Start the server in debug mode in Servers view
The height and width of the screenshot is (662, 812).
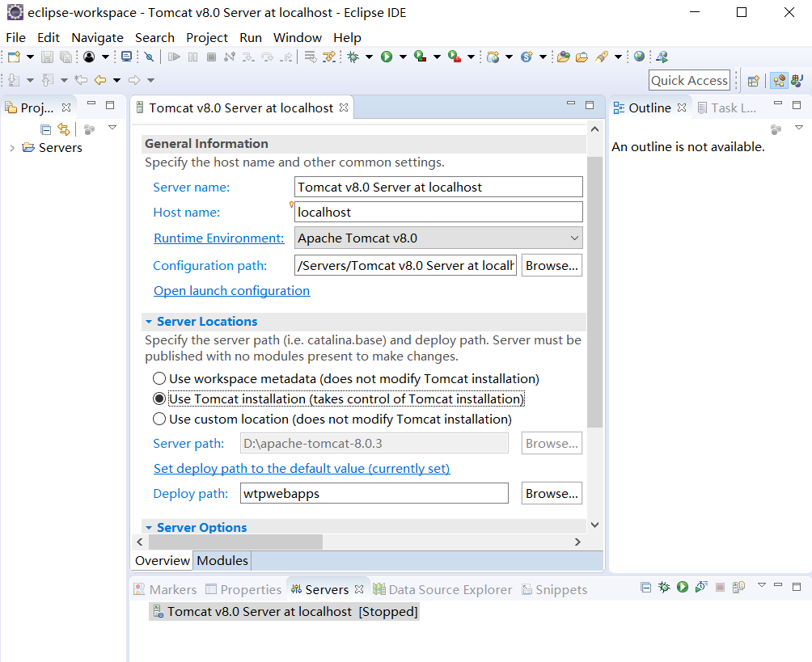664,587
